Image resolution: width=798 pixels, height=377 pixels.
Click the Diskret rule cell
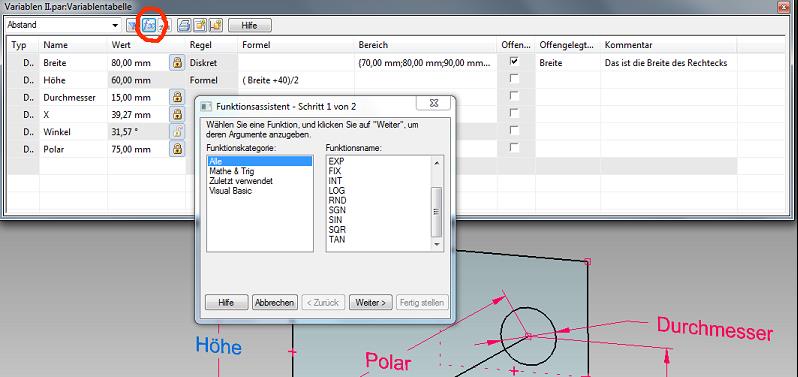tap(212, 63)
